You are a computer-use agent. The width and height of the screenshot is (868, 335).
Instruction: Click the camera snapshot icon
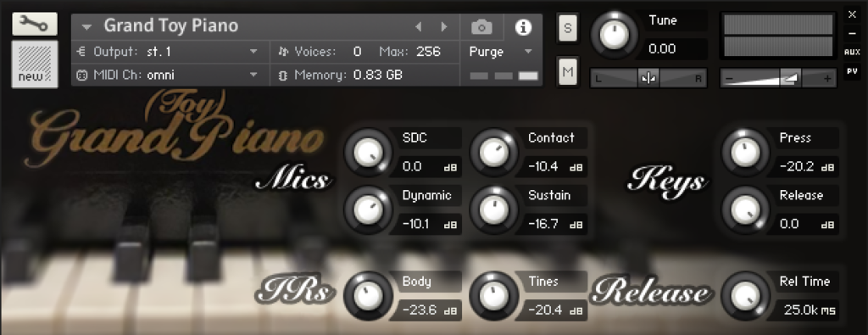click(481, 26)
